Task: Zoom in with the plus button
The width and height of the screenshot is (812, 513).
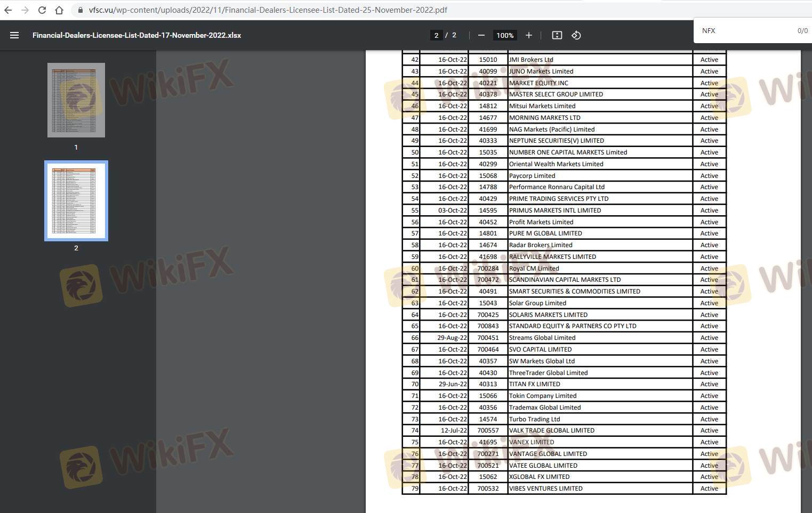Action: 528,35
